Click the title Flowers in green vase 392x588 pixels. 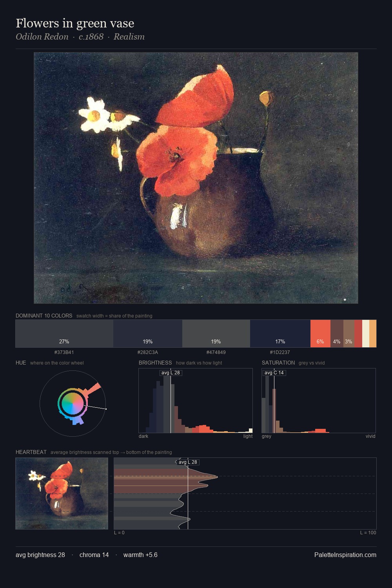point(75,24)
